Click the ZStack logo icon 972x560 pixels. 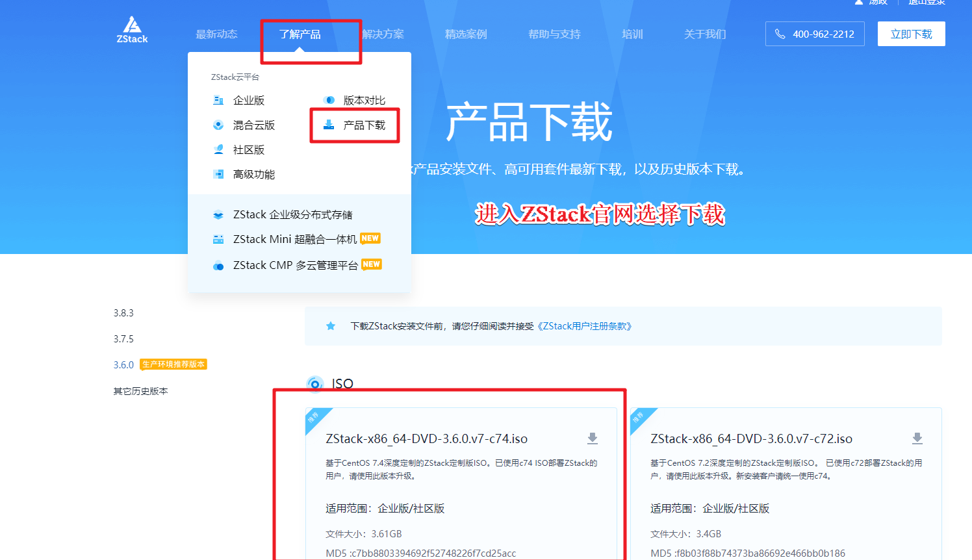[132, 25]
